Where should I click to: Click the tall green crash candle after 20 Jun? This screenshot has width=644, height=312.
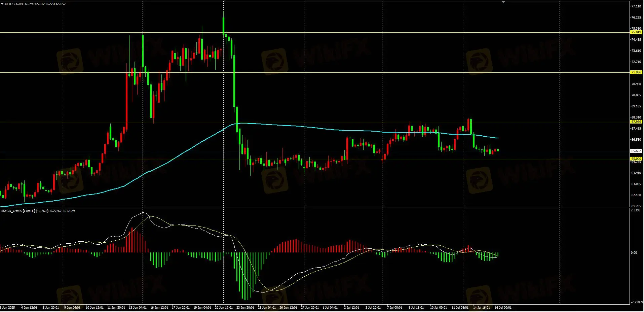coord(234,81)
